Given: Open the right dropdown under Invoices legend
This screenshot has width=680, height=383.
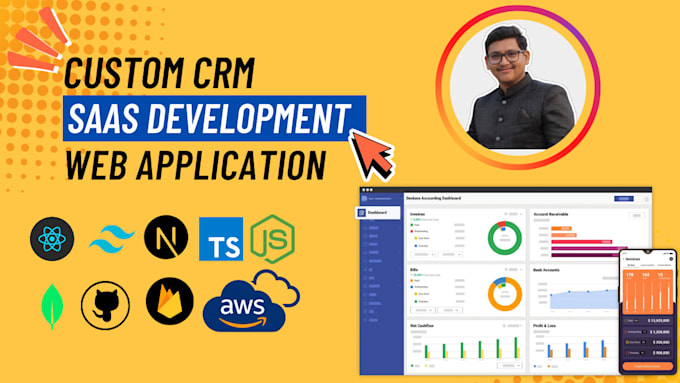Looking at the screenshot, I should click(x=450, y=254).
